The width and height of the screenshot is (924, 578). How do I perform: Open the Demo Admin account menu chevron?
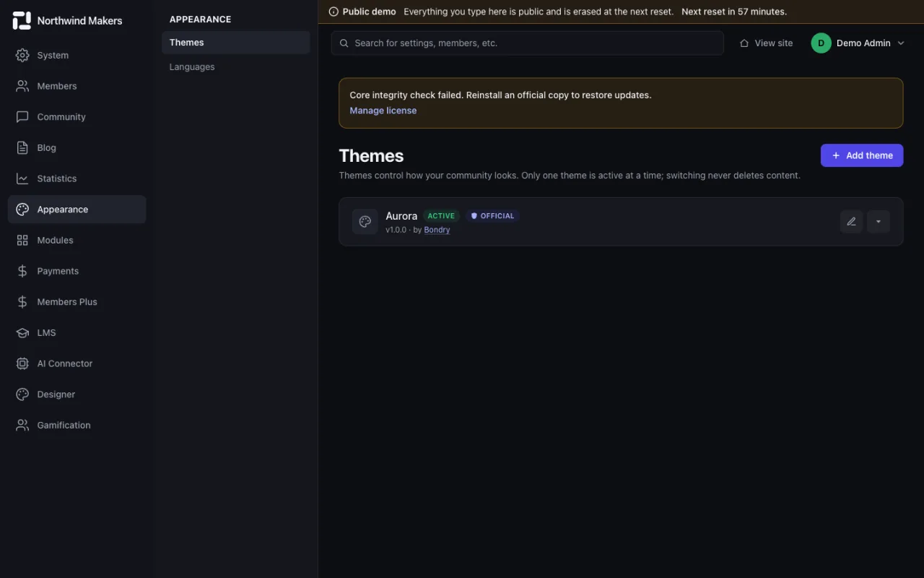(901, 43)
